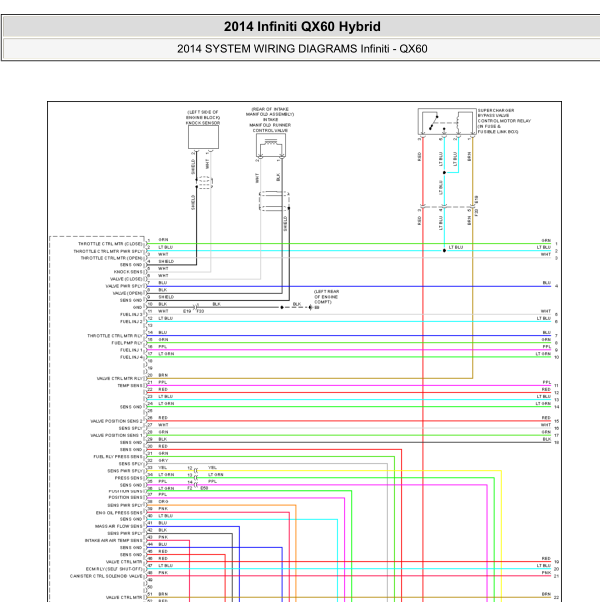
Task: Click the 'CANISTER CTRL SOLENOID VALVE' pin label
Action: pos(106,576)
